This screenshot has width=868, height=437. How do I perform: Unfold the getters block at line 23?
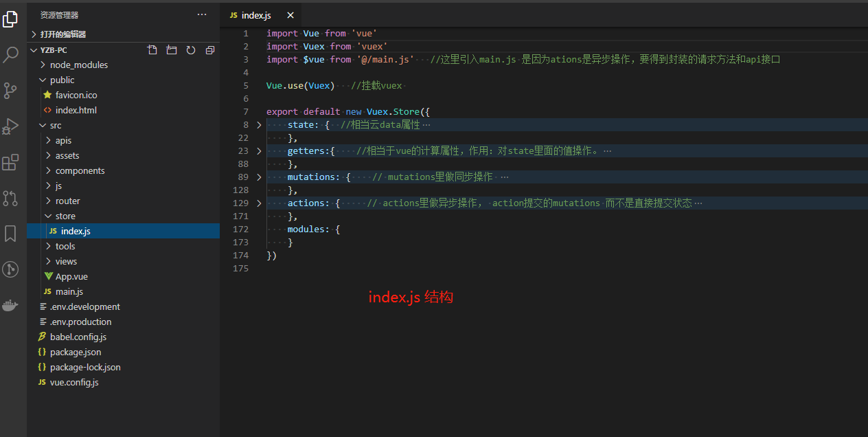click(x=259, y=151)
